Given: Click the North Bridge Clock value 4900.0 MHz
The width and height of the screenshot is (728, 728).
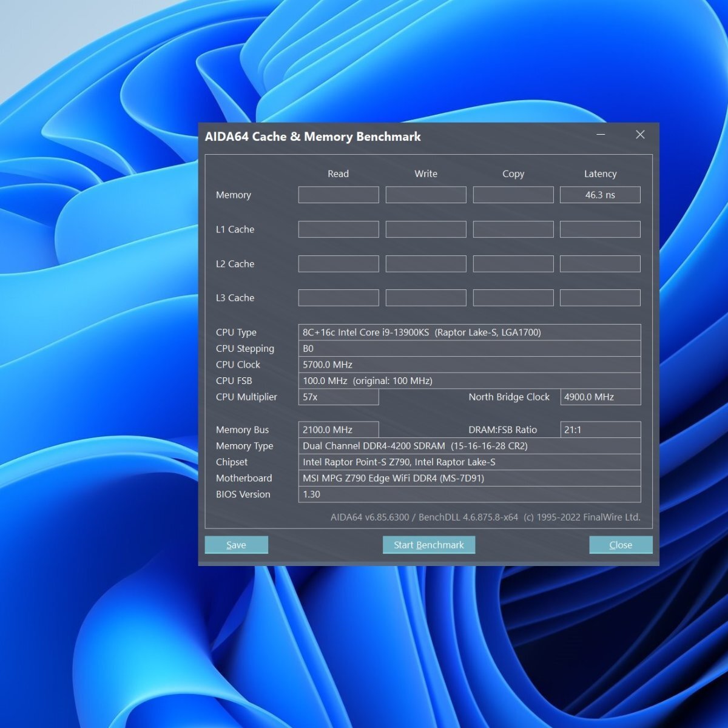Looking at the screenshot, I should coord(601,397).
